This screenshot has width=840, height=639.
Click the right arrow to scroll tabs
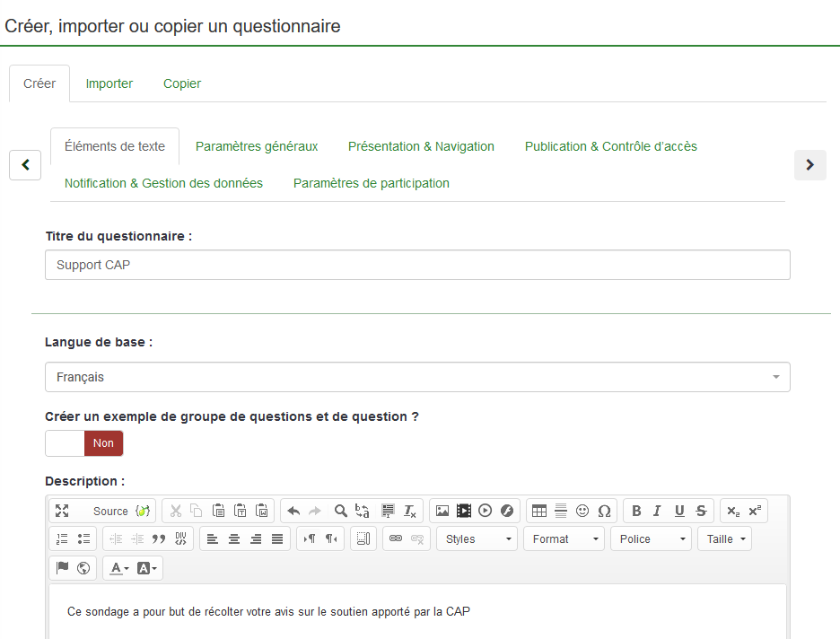point(809,165)
